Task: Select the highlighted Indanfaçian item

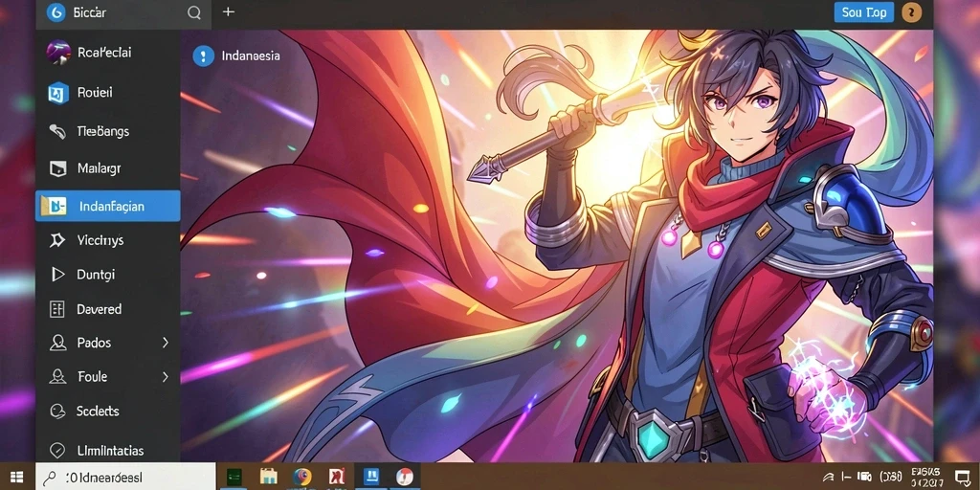Action: pyautogui.click(x=107, y=207)
